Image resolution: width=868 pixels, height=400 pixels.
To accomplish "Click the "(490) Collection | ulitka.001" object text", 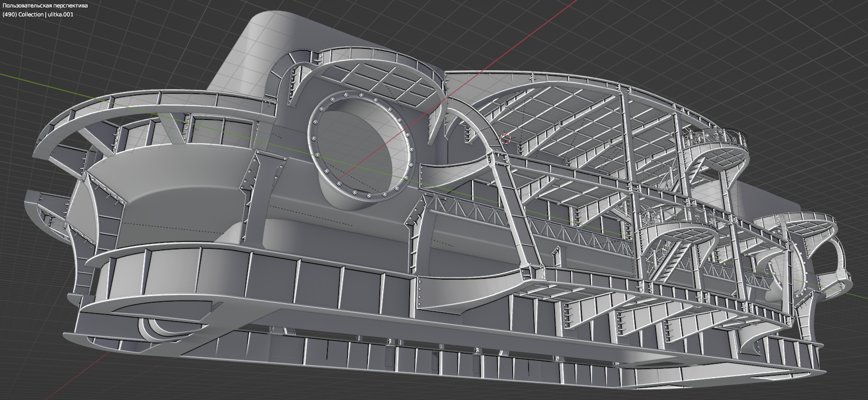I will coord(38,14).
